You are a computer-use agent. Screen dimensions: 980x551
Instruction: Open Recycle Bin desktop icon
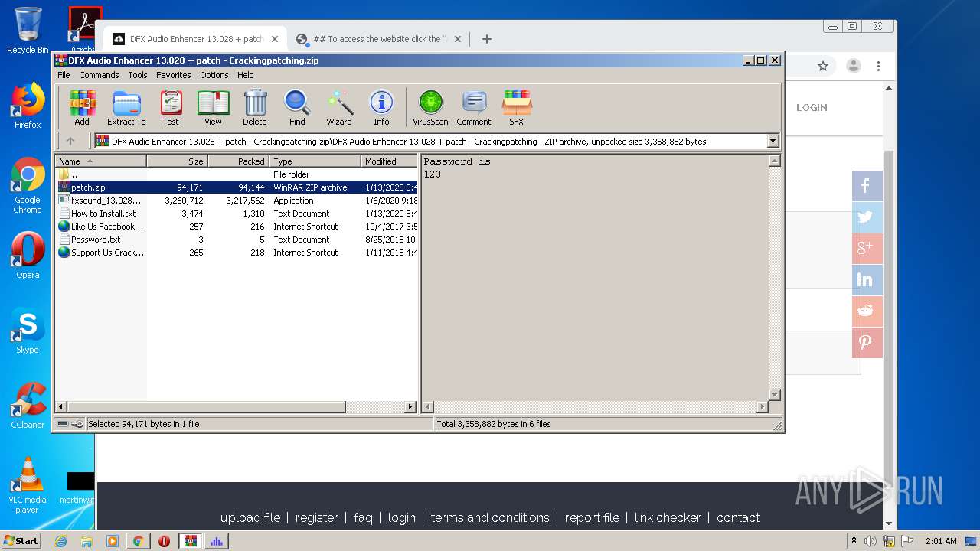(28, 31)
